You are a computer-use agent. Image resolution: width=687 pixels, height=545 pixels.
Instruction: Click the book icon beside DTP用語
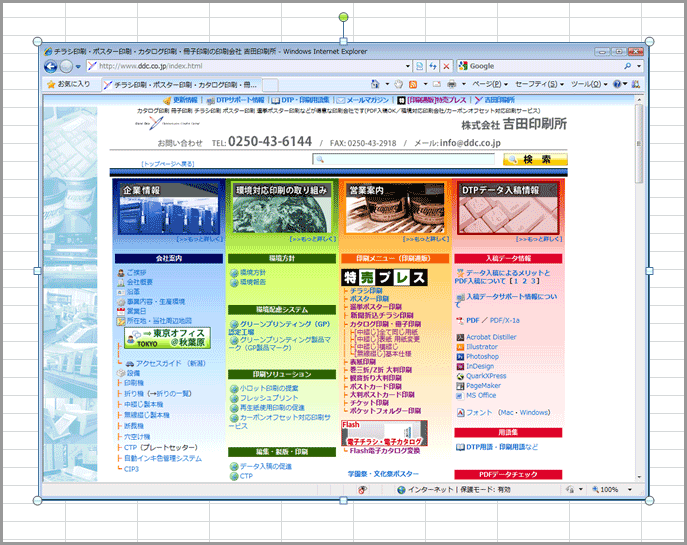point(460,447)
